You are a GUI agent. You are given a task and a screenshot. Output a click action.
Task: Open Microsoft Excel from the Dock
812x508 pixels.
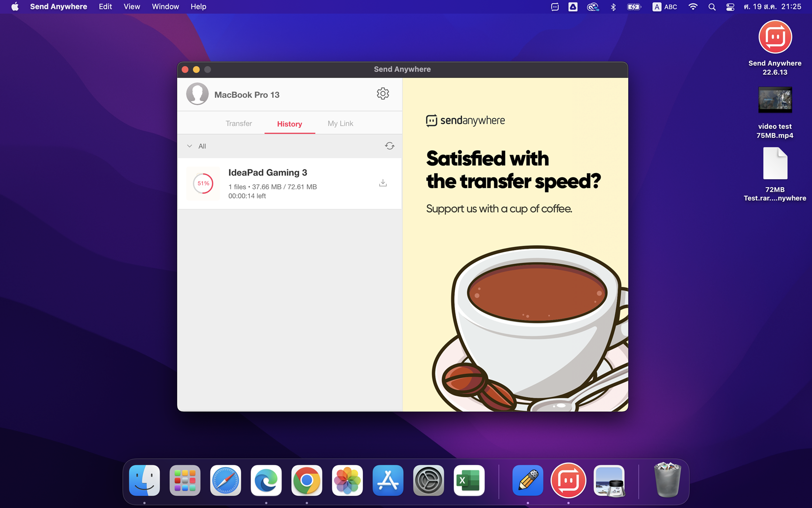point(468,480)
